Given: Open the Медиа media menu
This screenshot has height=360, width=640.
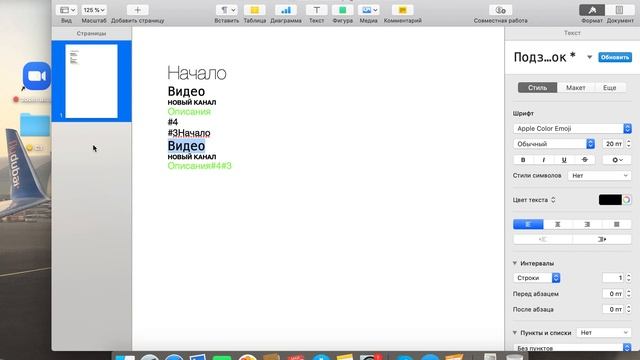Looking at the screenshot, I should (369, 10).
